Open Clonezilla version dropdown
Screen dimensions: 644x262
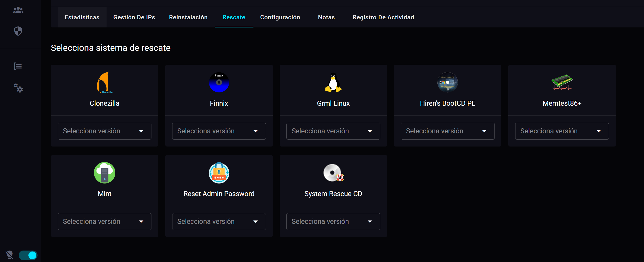104,131
